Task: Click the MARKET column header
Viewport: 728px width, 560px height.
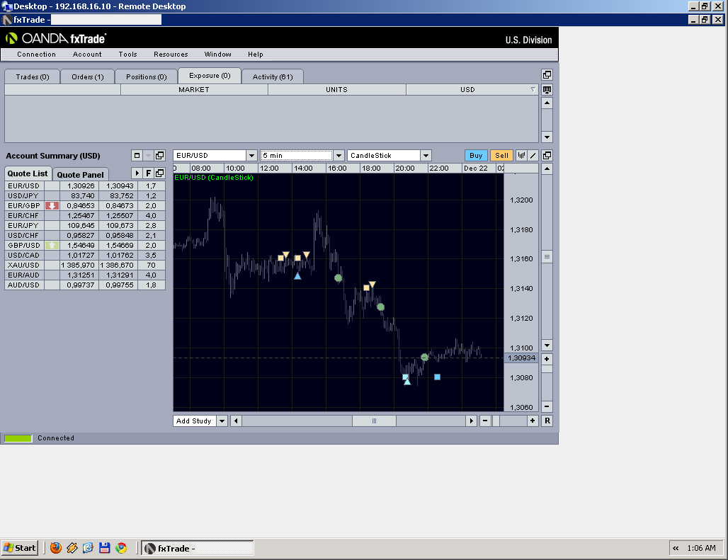Action: 194,89
